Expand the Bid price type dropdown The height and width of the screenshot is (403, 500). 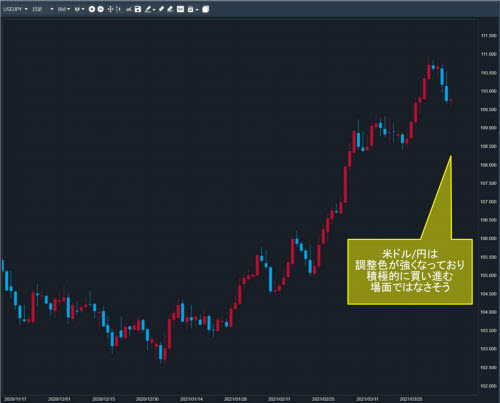point(64,9)
